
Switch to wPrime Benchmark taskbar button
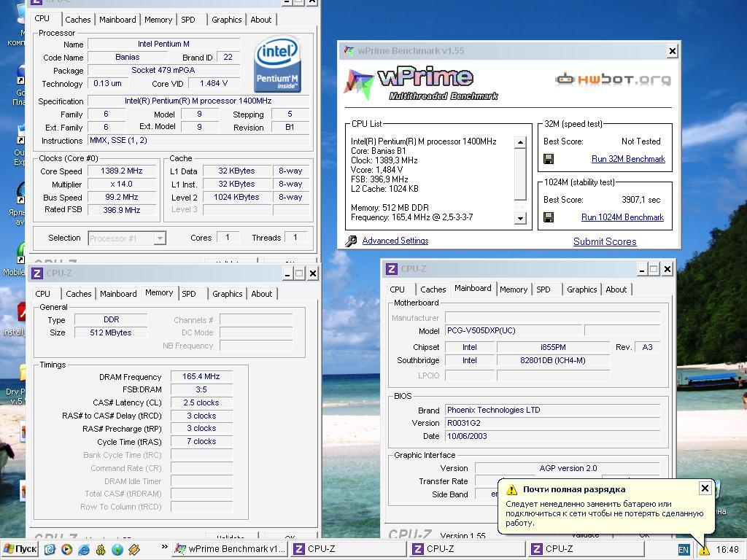point(230,550)
